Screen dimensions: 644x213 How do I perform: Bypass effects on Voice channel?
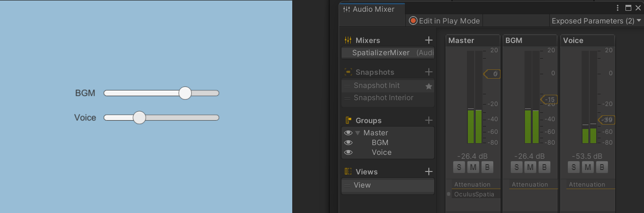point(602,168)
